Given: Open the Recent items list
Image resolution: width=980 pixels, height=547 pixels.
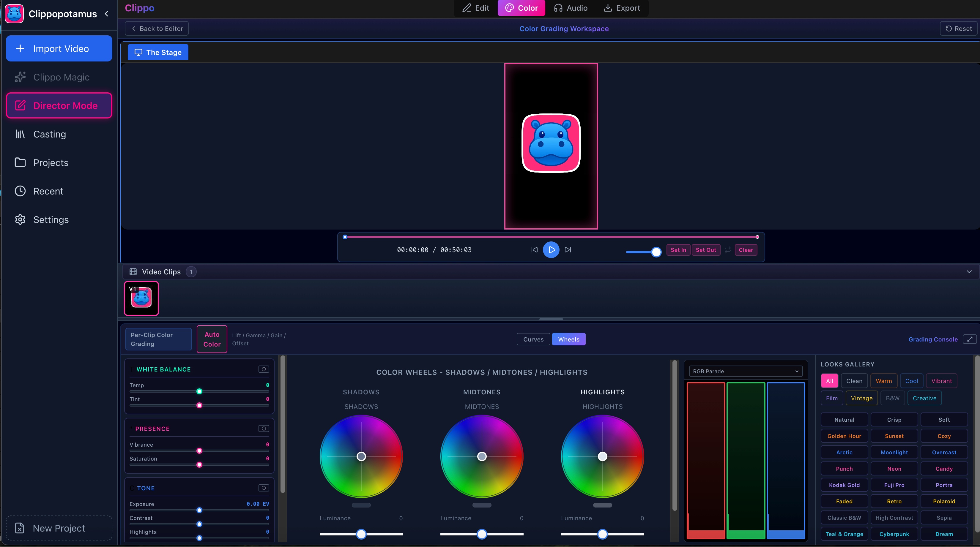Looking at the screenshot, I should tap(59, 191).
